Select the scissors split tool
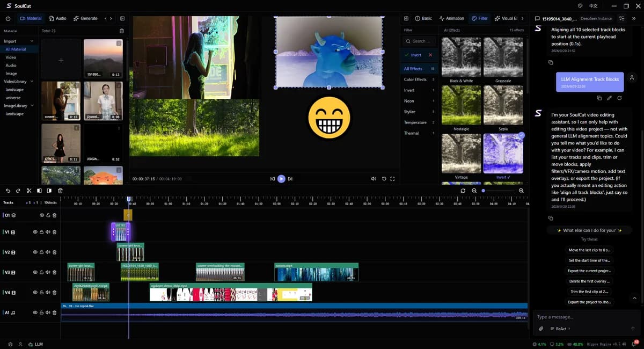The image size is (644, 349). click(x=29, y=191)
